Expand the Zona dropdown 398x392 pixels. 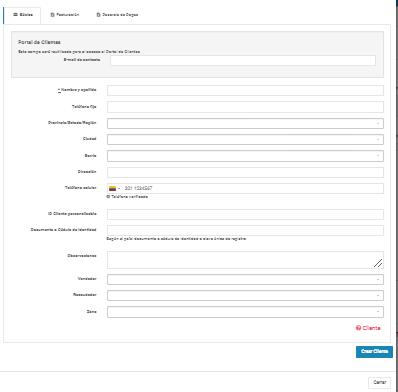click(245, 312)
